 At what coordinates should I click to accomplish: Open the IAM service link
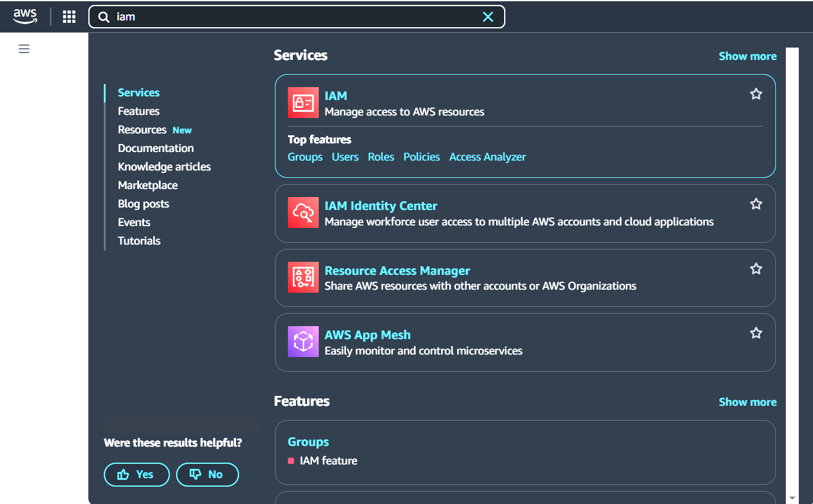point(336,96)
